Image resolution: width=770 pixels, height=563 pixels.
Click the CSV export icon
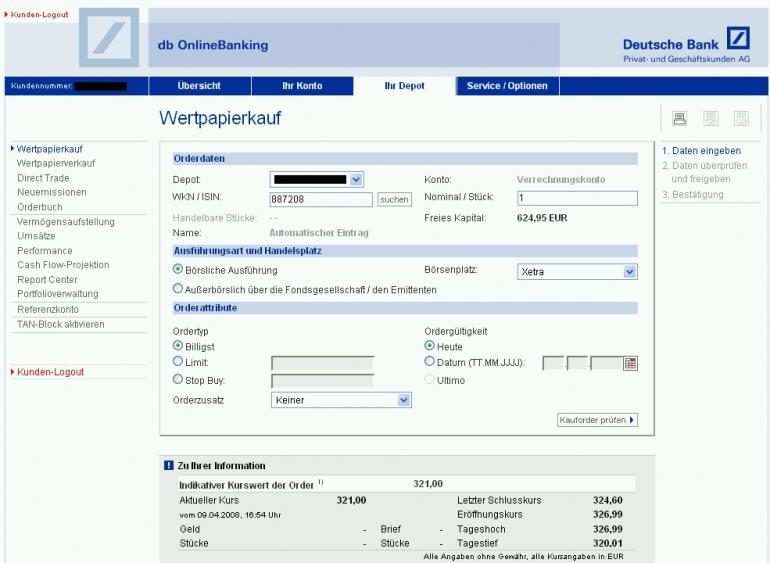tap(741, 118)
